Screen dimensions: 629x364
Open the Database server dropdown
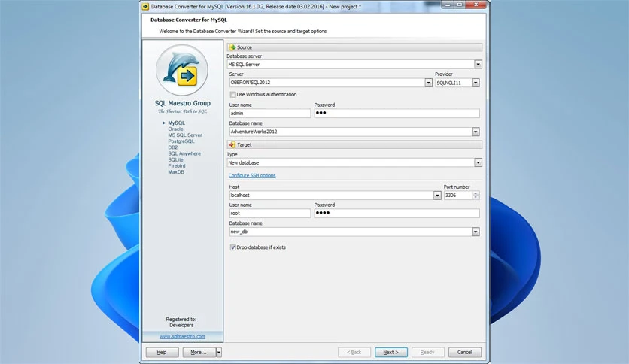pos(478,64)
